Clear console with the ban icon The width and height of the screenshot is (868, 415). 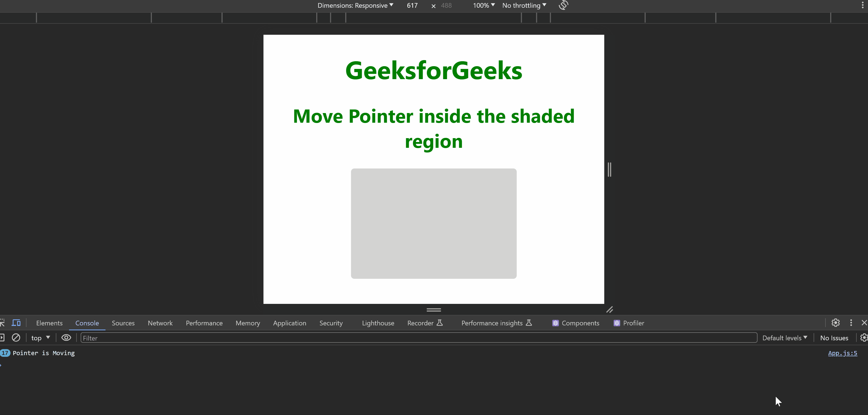pos(16,338)
